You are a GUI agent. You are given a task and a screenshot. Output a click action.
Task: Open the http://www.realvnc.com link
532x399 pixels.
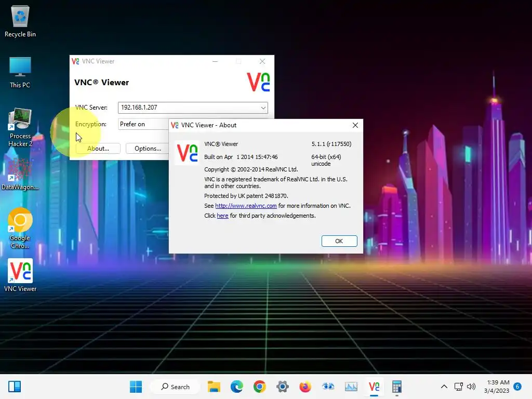click(x=246, y=206)
